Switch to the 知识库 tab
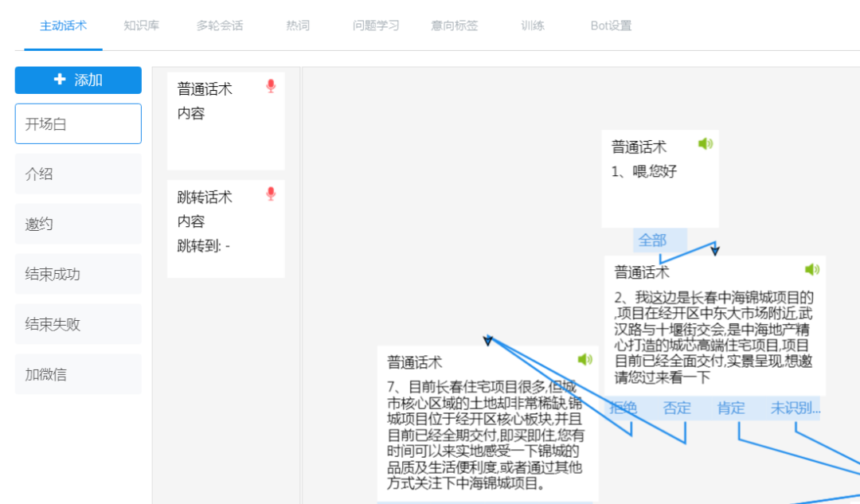 142,25
